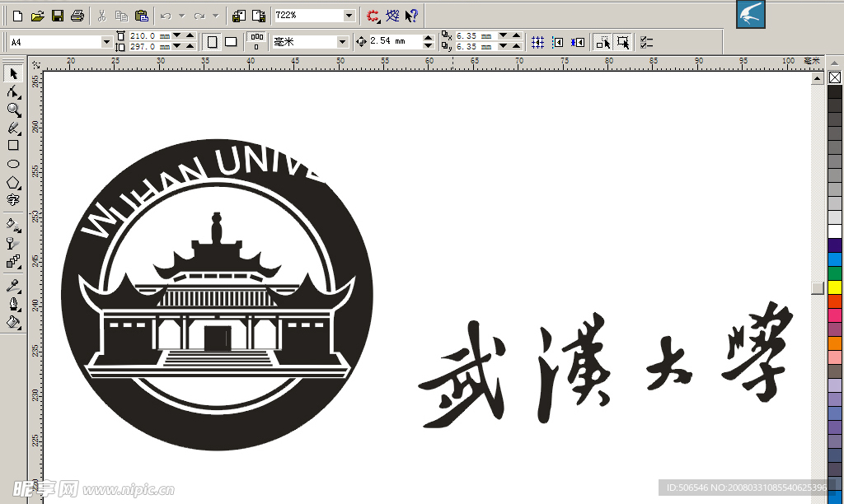This screenshot has width=844, height=504.
Task: Open the Options checklist button
Action: coord(646,42)
